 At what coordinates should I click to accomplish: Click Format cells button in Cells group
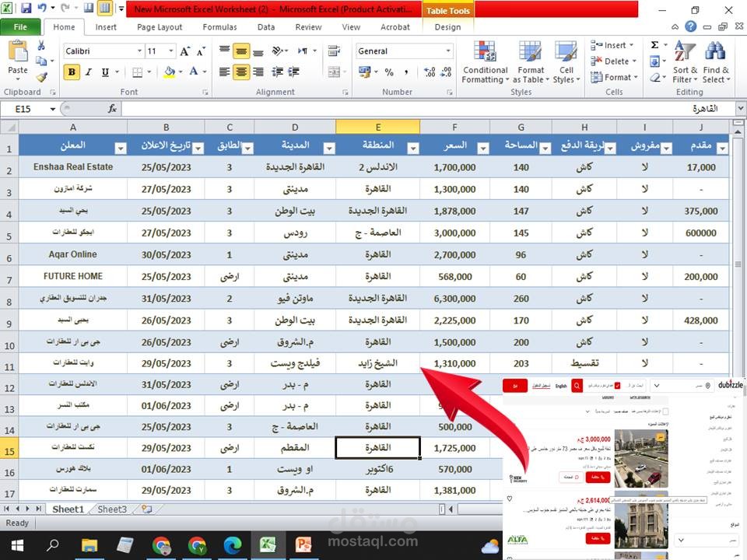(x=614, y=77)
